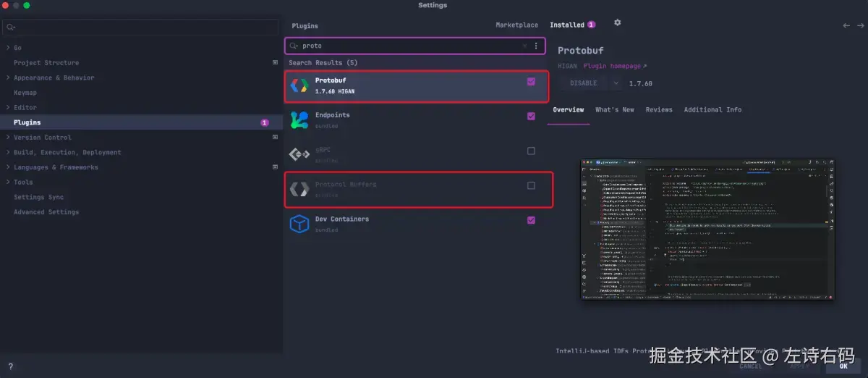
Task: Expand Appearance & Behavior settings
Action: pyautogui.click(x=8, y=77)
